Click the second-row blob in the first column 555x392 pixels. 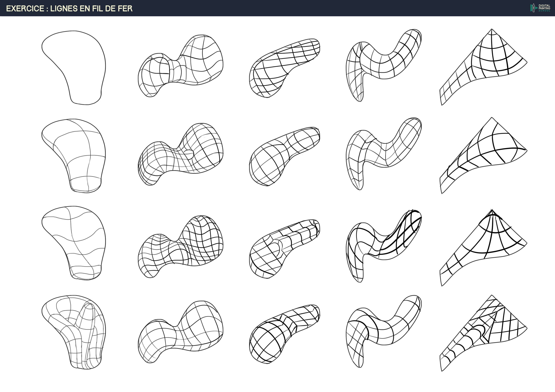75,155
